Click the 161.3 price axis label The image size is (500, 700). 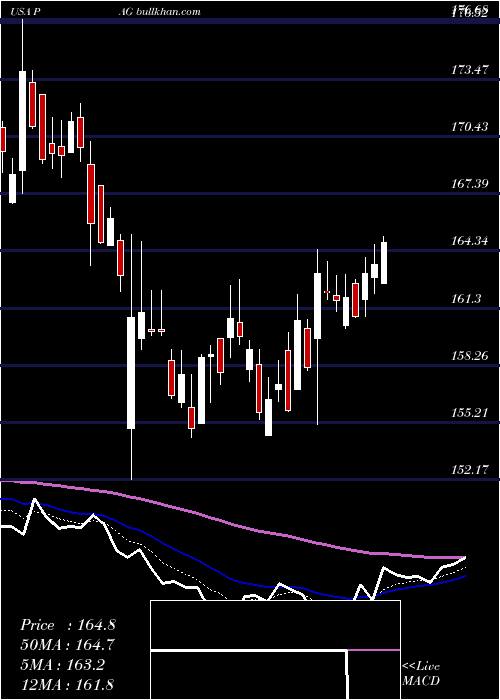(x=466, y=298)
